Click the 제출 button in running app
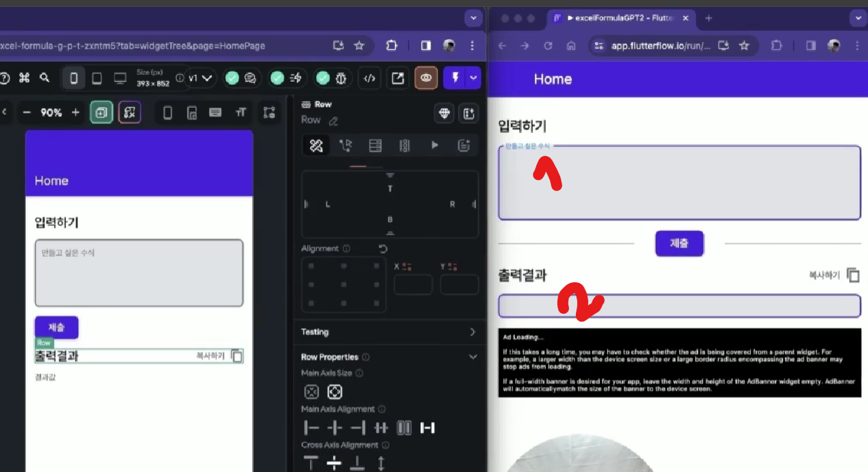This screenshot has width=868, height=472. [679, 243]
